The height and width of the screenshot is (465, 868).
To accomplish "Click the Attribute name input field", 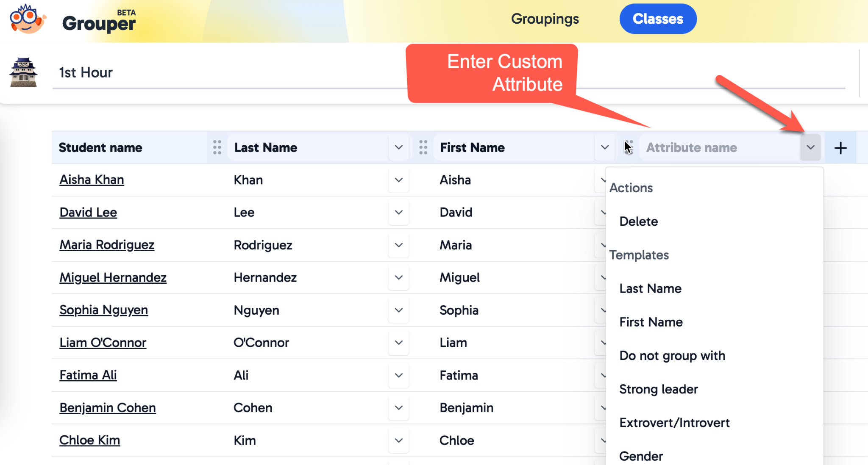I will [720, 147].
